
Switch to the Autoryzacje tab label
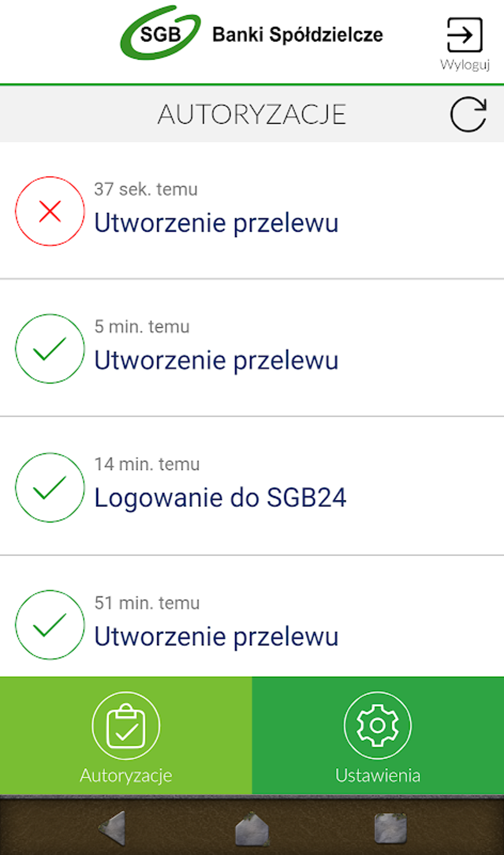(x=126, y=775)
